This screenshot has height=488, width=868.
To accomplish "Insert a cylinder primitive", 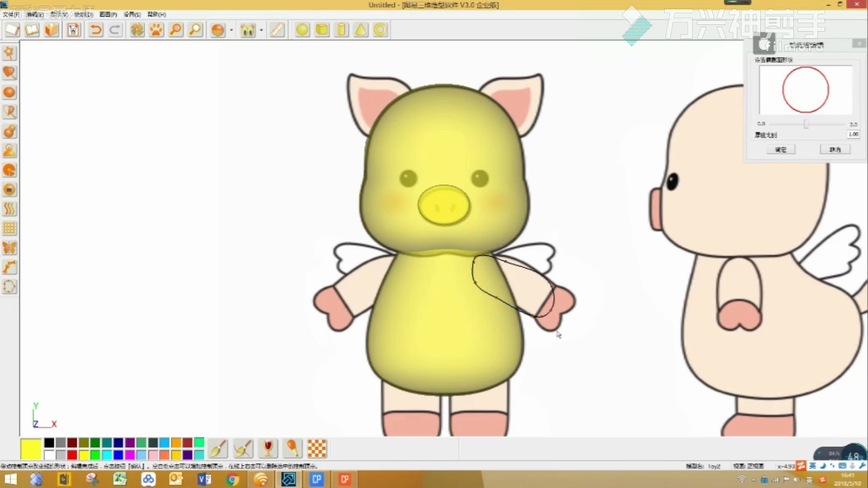I will (x=342, y=30).
